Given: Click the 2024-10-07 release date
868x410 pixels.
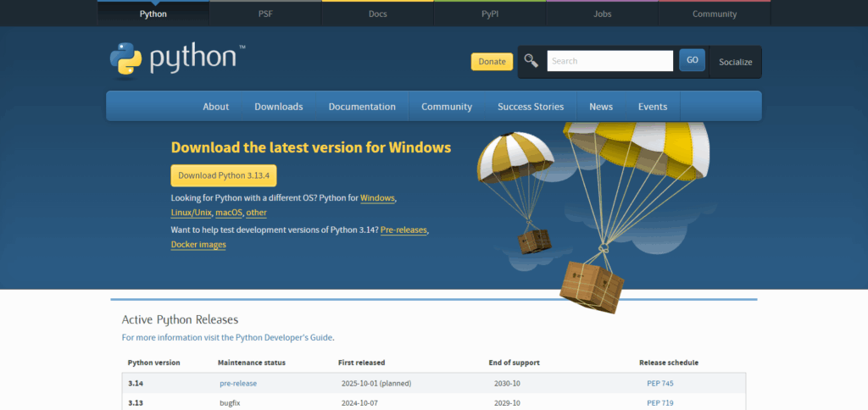Looking at the screenshot, I should point(359,403).
